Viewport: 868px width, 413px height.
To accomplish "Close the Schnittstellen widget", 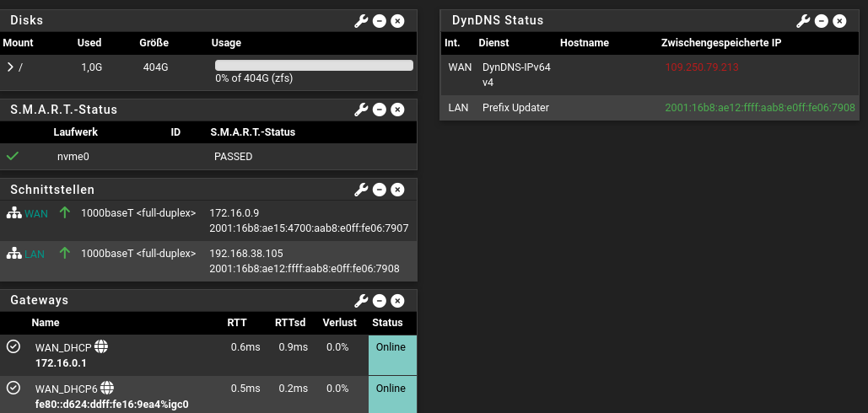I will click(x=398, y=190).
